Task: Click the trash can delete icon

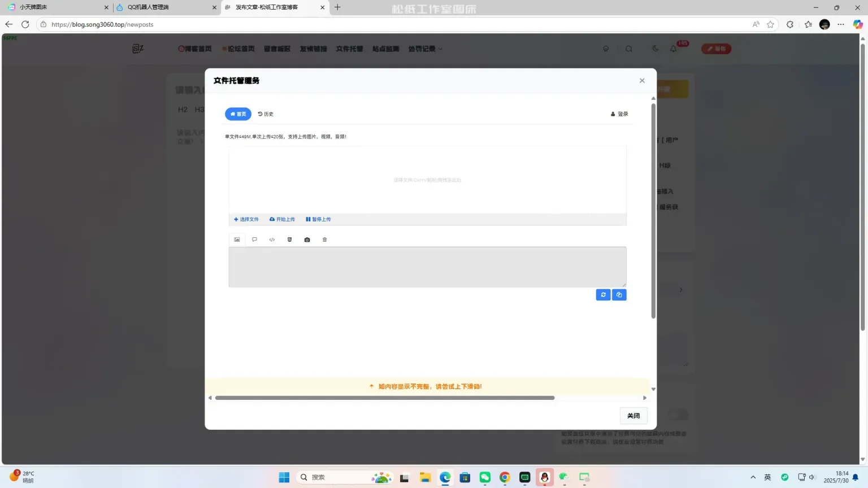Action: (324, 239)
